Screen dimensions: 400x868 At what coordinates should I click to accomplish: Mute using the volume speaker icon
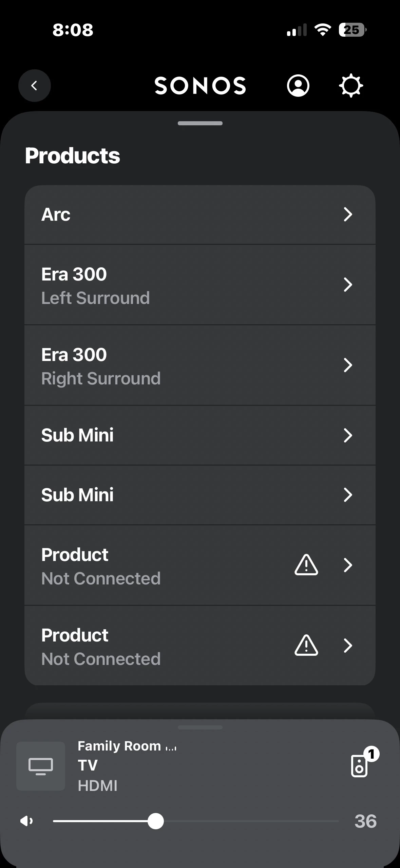coord(26,821)
